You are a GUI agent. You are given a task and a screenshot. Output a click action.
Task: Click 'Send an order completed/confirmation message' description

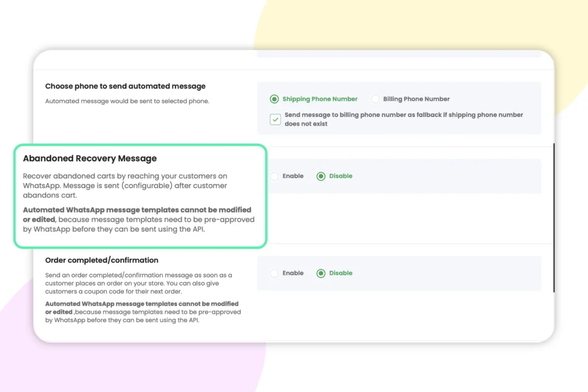click(x=139, y=284)
